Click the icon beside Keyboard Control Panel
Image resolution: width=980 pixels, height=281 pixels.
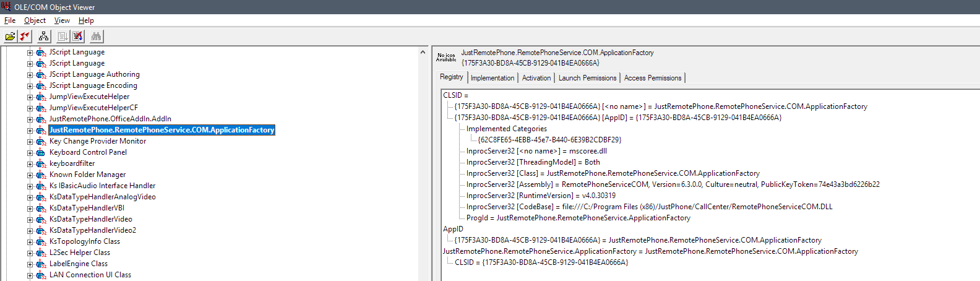coord(41,153)
